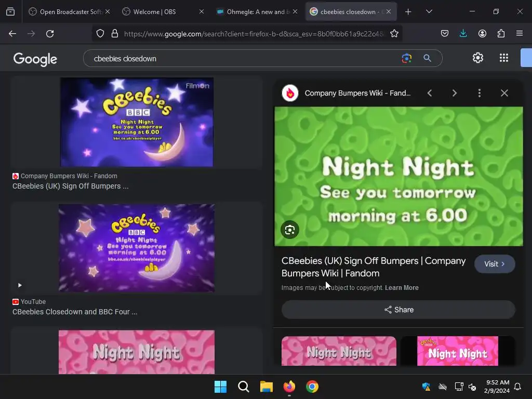Open the Firefox hamburger menu
The width and height of the screenshot is (532, 399).
520,34
